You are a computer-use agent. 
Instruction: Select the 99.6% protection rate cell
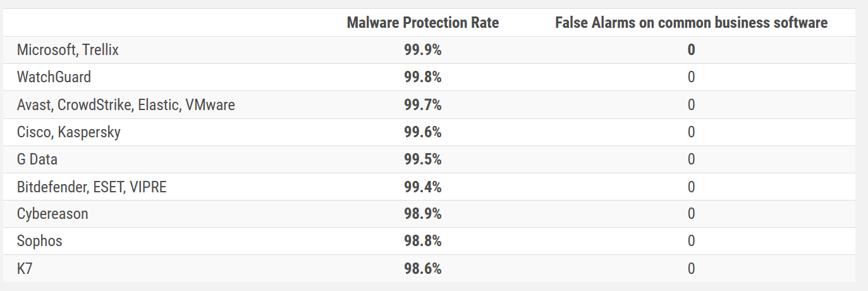[422, 132]
